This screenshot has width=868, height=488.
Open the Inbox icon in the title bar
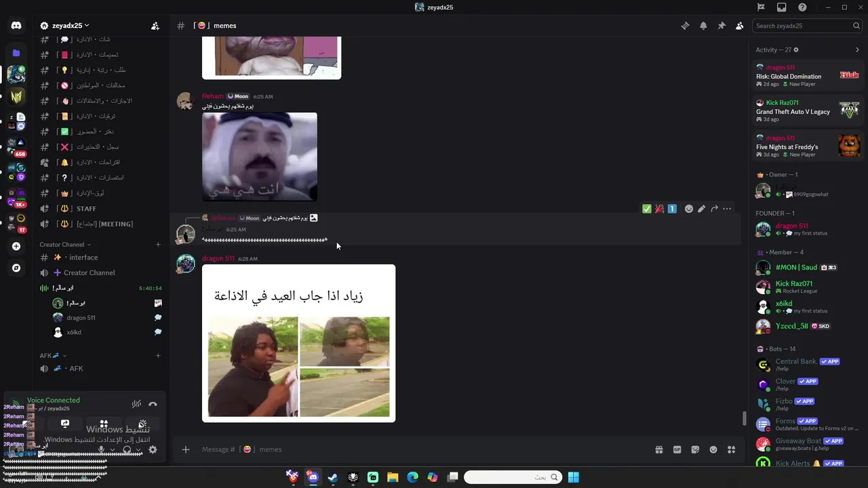click(782, 7)
